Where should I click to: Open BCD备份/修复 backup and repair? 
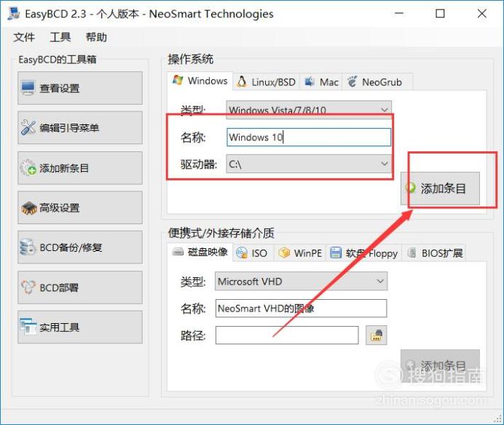(80, 247)
